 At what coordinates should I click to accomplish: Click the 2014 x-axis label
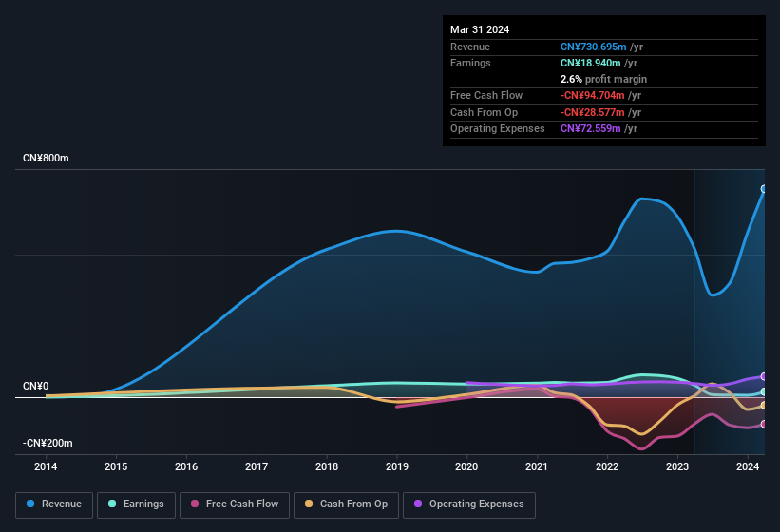point(46,466)
